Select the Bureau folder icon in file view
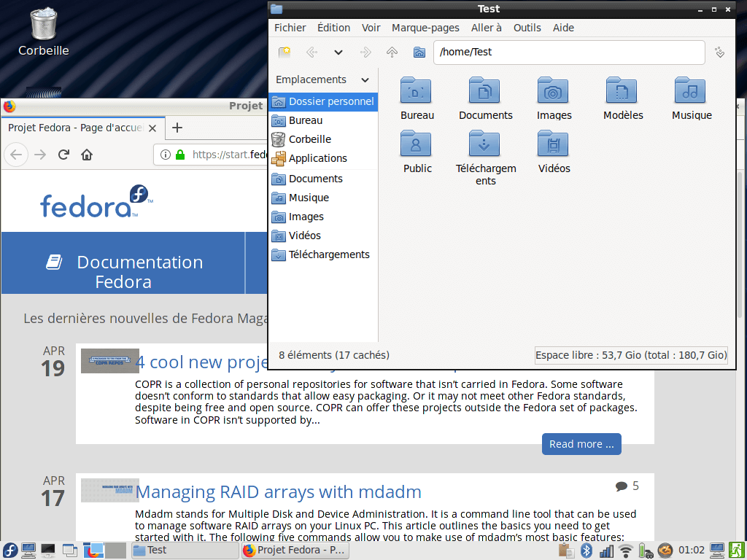Viewport: 747px width, 560px height. (416, 90)
